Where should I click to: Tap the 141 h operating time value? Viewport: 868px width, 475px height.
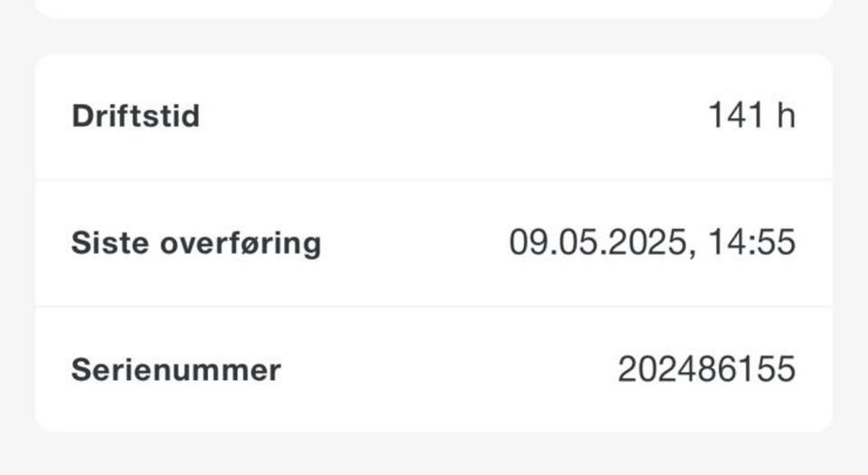point(751,116)
